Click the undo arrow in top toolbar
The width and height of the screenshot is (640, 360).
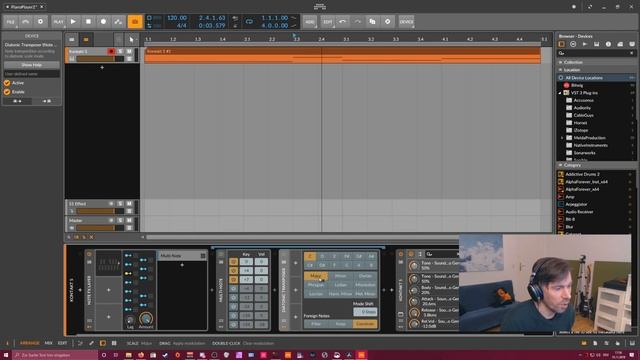(x=342, y=22)
